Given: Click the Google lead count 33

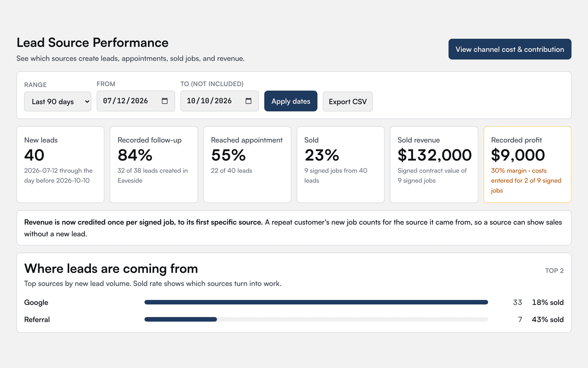Looking at the screenshot, I should pos(517,302).
